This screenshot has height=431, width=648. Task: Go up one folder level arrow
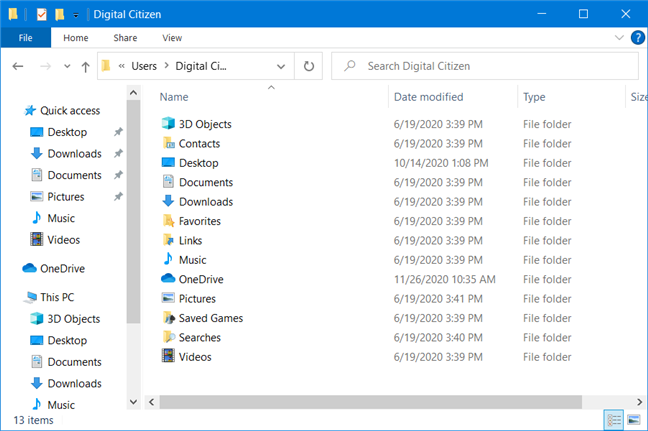coord(84,66)
